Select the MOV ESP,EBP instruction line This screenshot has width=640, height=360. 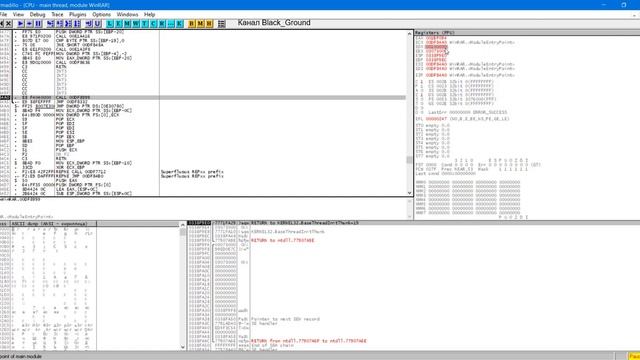tap(70, 141)
